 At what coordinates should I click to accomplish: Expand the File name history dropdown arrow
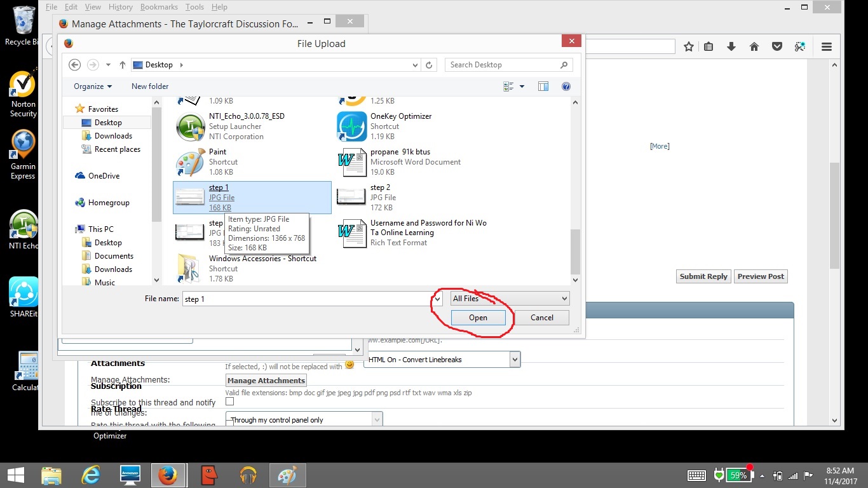pos(438,299)
